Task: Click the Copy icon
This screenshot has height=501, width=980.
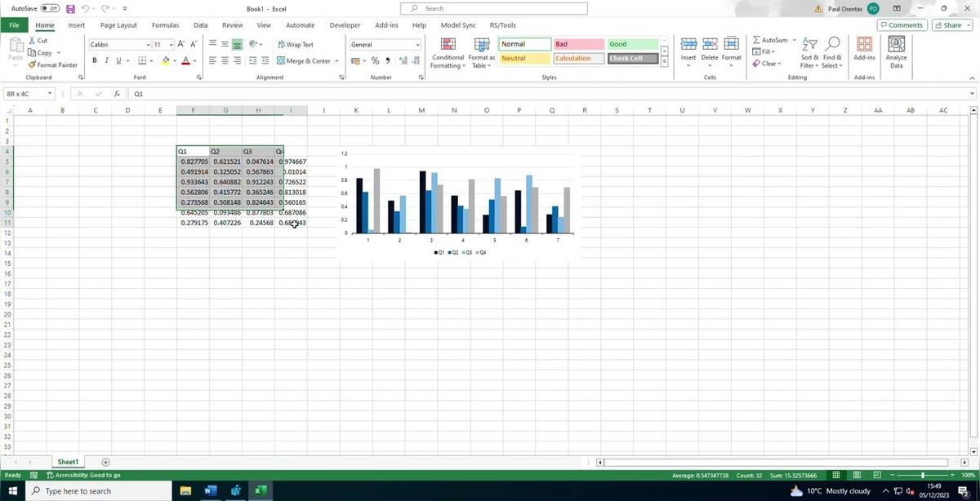Action: click(40, 52)
